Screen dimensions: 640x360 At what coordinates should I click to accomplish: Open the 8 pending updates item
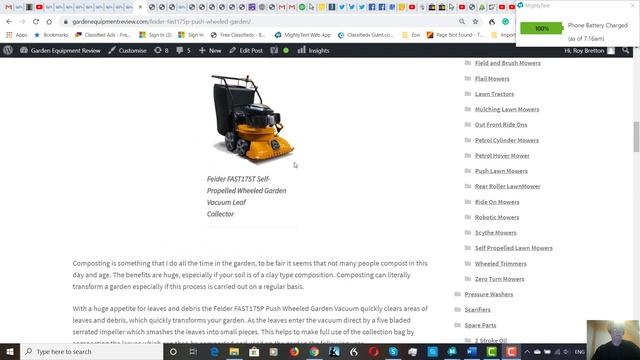point(161,51)
